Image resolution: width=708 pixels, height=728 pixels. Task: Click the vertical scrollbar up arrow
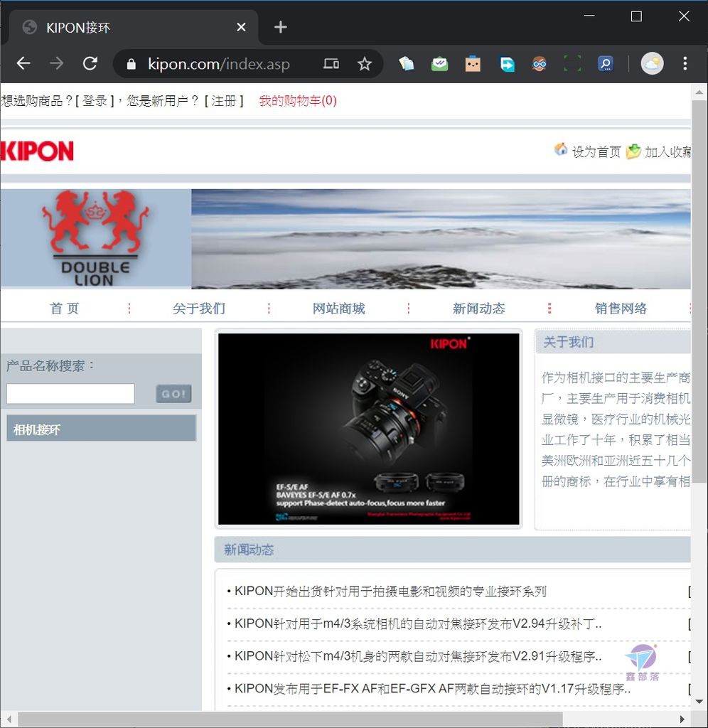click(x=699, y=92)
